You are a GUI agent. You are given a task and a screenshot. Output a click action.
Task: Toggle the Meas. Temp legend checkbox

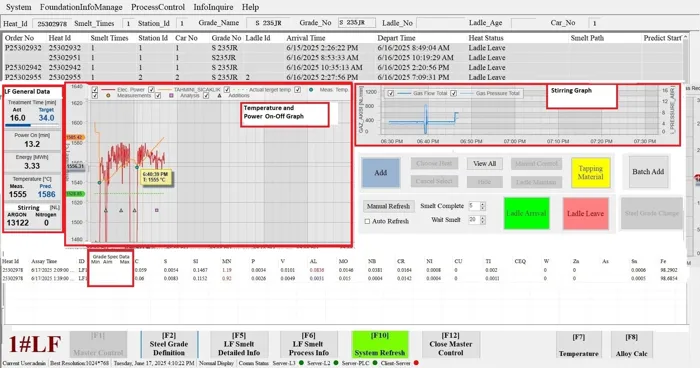click(x=298, y=90)
